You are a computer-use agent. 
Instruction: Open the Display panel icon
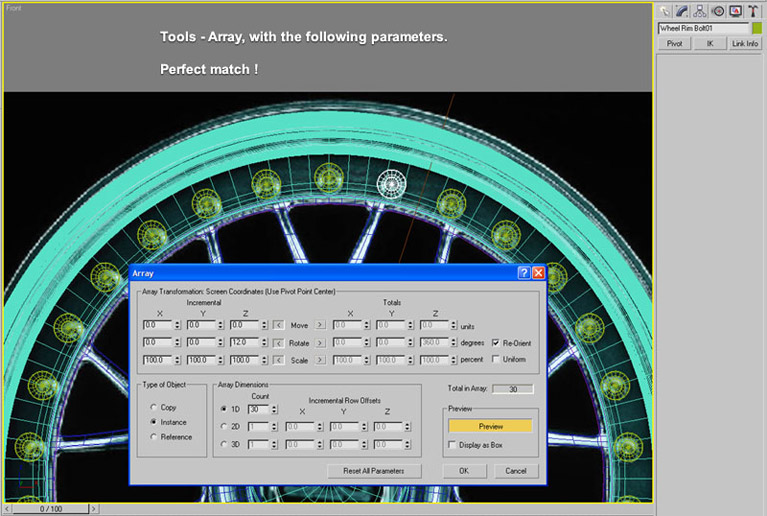tap(734, 10)
